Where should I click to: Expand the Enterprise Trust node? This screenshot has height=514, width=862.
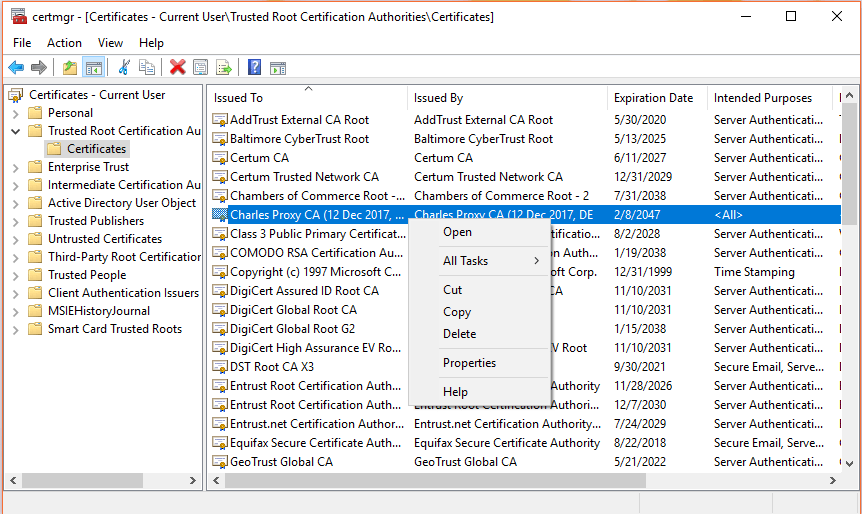tap(15, 168)
